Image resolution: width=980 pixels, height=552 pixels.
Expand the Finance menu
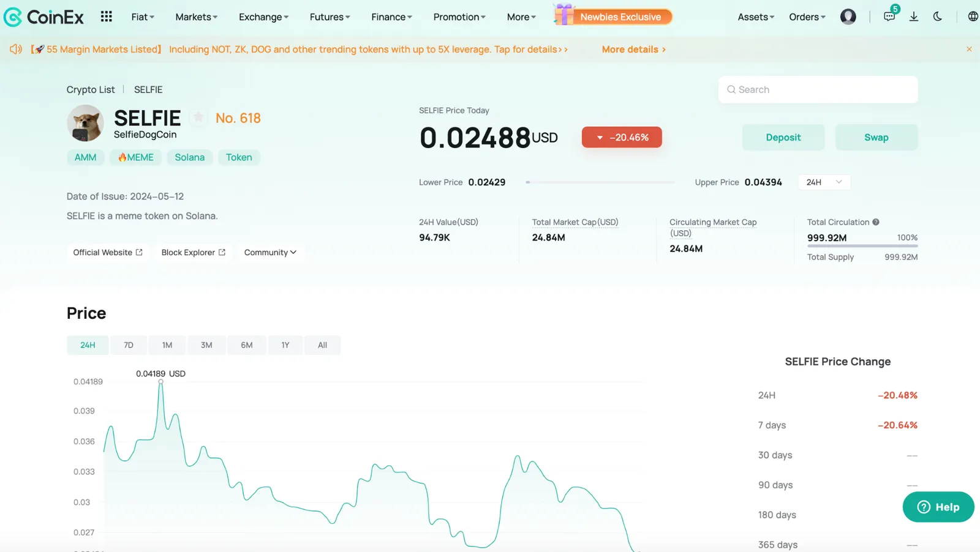pyautogui.click(x=391, y=17)
